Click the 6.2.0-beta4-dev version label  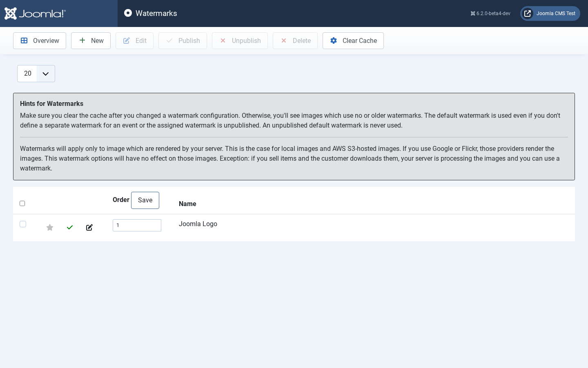[490, 13]
